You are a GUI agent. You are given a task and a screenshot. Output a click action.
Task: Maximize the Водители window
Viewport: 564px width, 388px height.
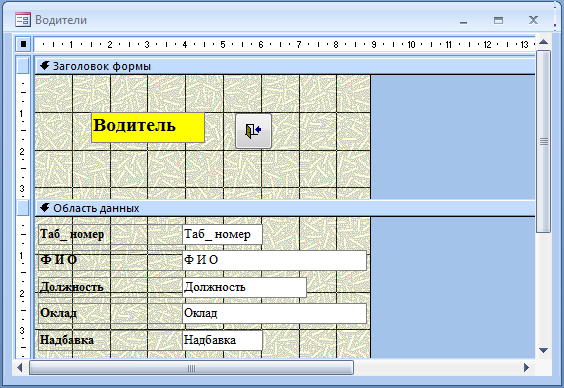coord(498,20)
